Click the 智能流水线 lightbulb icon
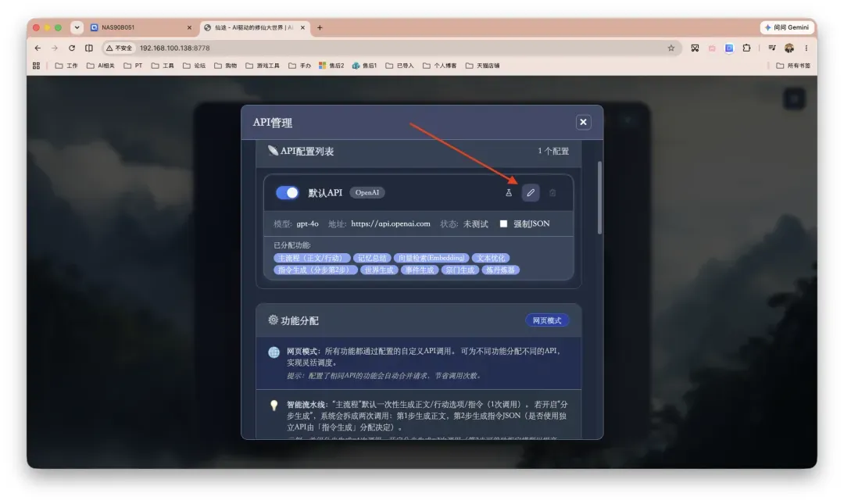 pos(274,406)
